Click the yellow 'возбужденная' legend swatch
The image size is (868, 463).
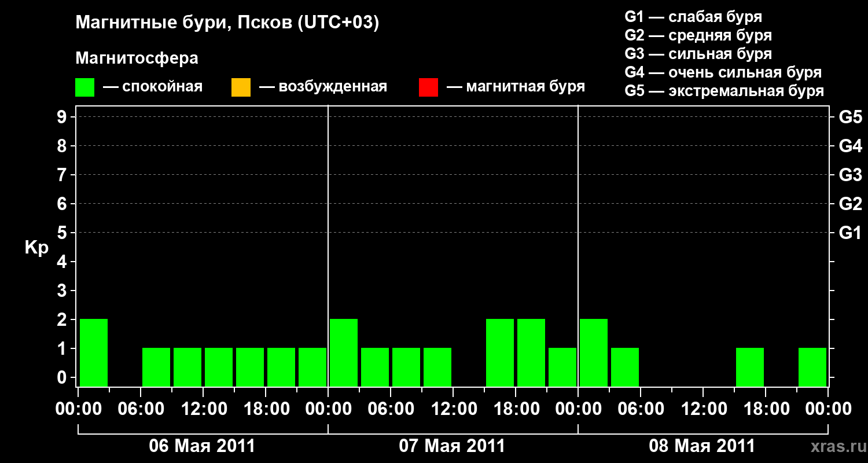241,87
